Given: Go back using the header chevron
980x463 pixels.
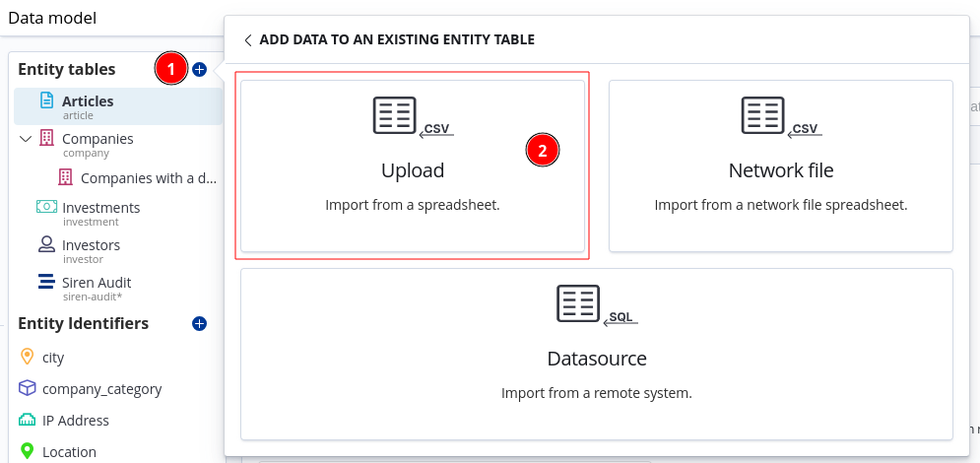Looking at the screenshot, I should 248,40.
